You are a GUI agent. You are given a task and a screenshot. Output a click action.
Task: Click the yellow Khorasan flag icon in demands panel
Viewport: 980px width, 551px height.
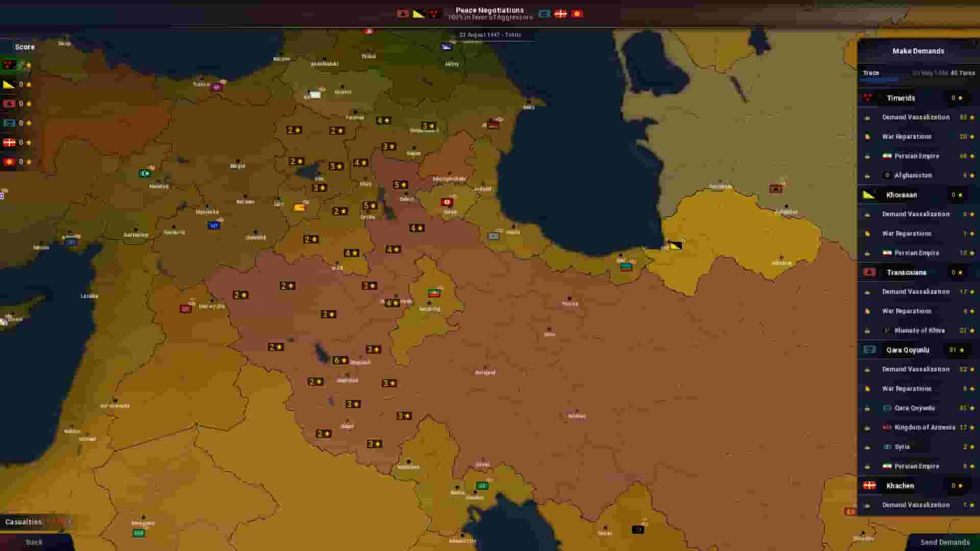[x=869, y=194]
